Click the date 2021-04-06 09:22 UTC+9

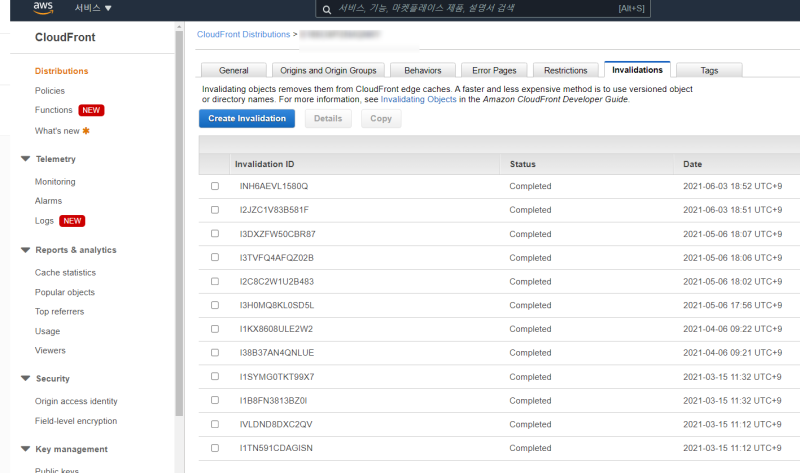point(732,329)
